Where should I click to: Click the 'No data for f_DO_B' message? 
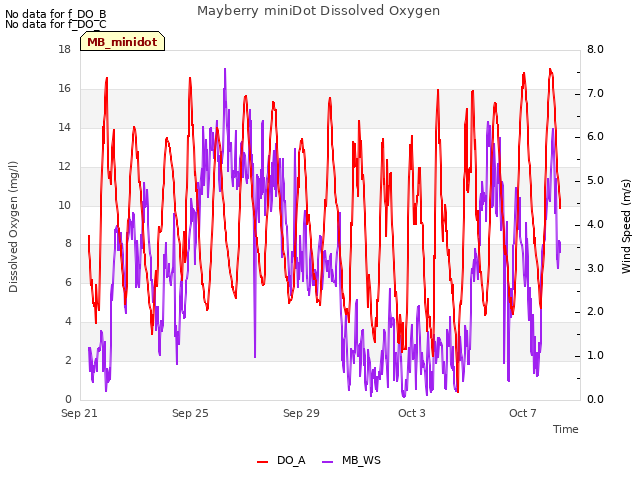tap(56, 14)
